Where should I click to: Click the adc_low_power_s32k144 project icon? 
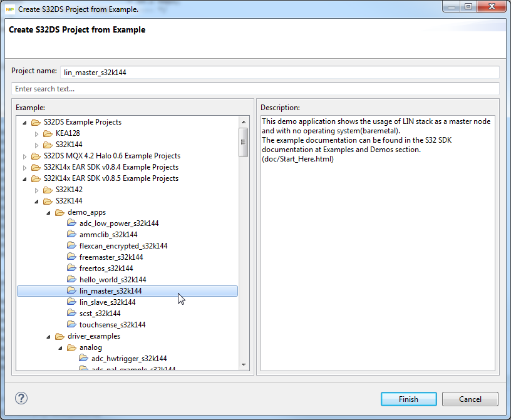coord(71,223)
